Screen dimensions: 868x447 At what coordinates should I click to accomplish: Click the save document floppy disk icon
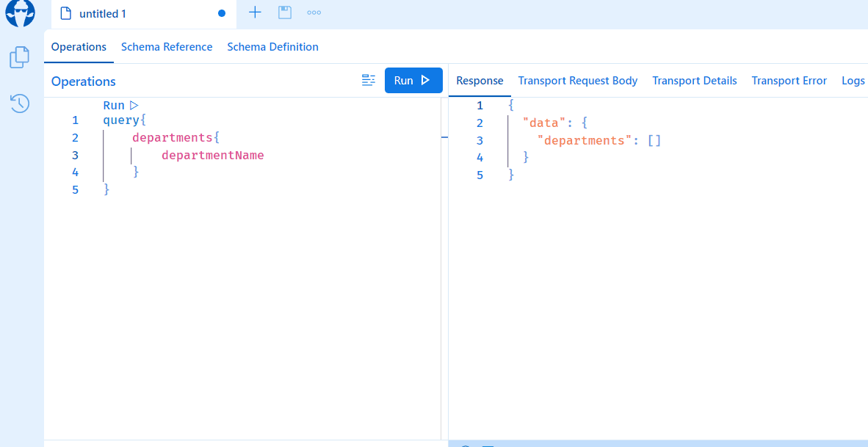[x=285, y=12]
